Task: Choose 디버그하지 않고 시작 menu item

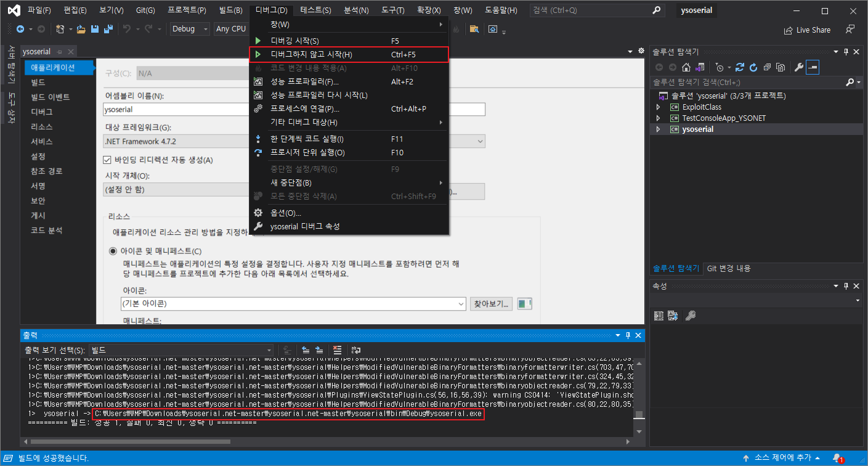Action: click(x=349, y=55)
